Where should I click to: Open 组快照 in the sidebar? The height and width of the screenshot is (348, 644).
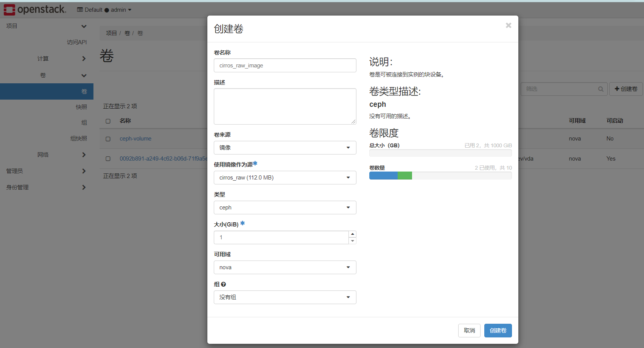[79, 139]
